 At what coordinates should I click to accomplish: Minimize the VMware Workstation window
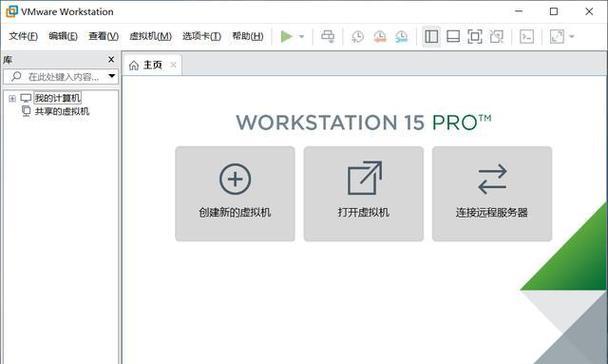point(518,12)
